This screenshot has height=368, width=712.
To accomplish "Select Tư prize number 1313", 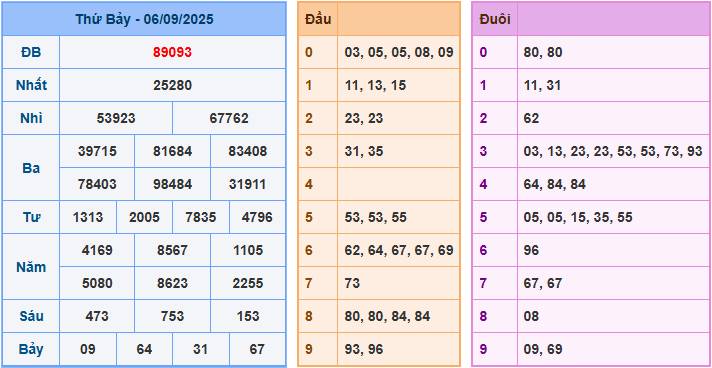I will [88, 217].
